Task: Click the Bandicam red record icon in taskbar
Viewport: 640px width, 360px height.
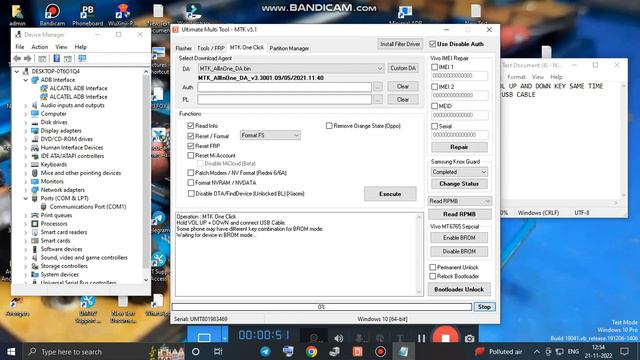Action: [380, 351]
